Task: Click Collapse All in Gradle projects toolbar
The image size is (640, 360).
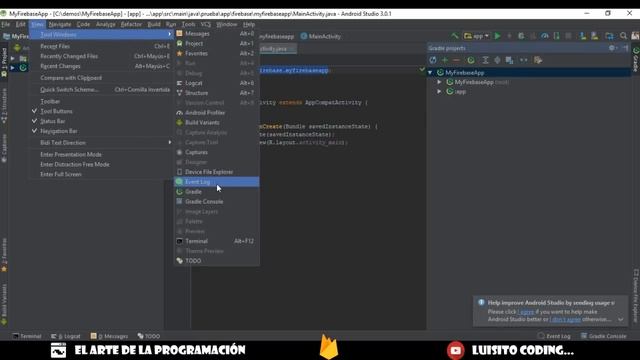Action: pyautogui.click(x=497, y=60)
